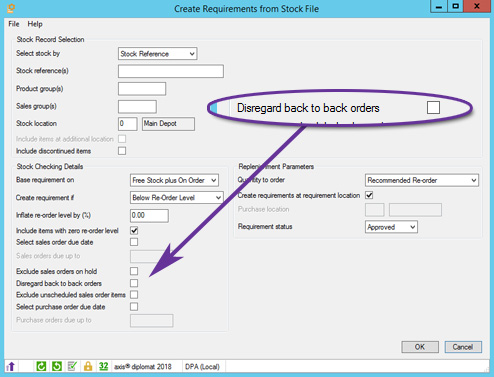Click the green clockwise refresh icon
Image resolution: width=494 pixels, height=377 pixels.
[41, 366]
